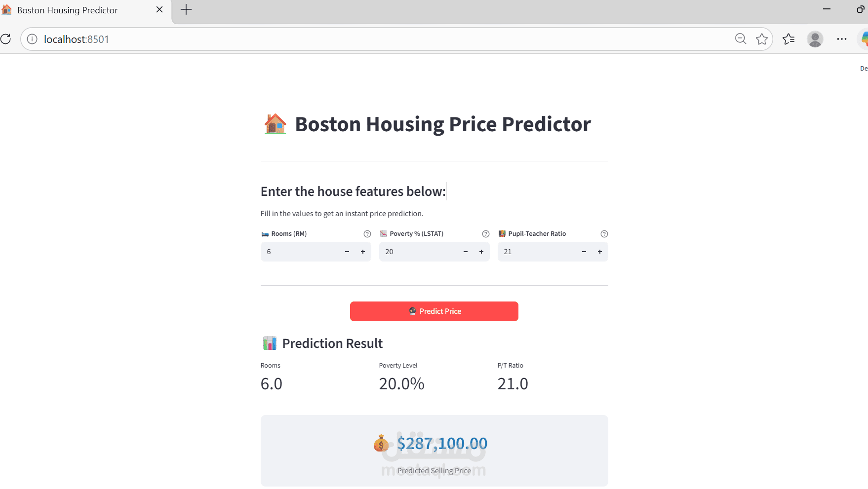Image resolution: width=868 pixels, height=489 pixels.
Task: Open the favorites collections icon
Action: point(788,38)
